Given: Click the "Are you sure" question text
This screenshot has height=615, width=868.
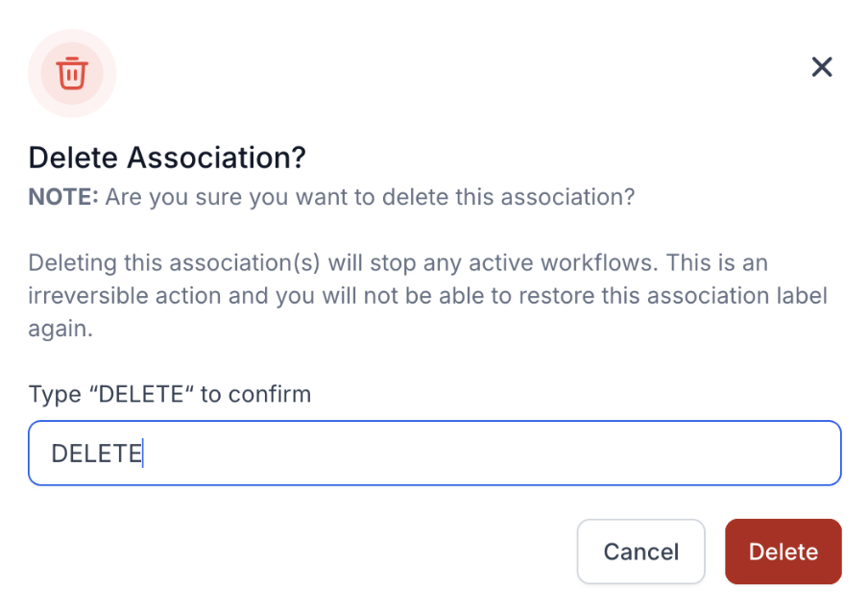Looking at the screenshot, I should pyautogui.click(x=370, y=197).
